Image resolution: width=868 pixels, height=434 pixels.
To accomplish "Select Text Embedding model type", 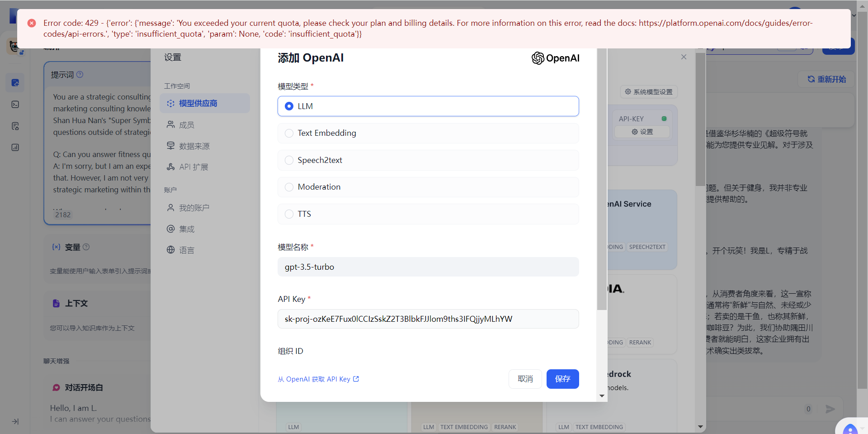I will (428, 133).
